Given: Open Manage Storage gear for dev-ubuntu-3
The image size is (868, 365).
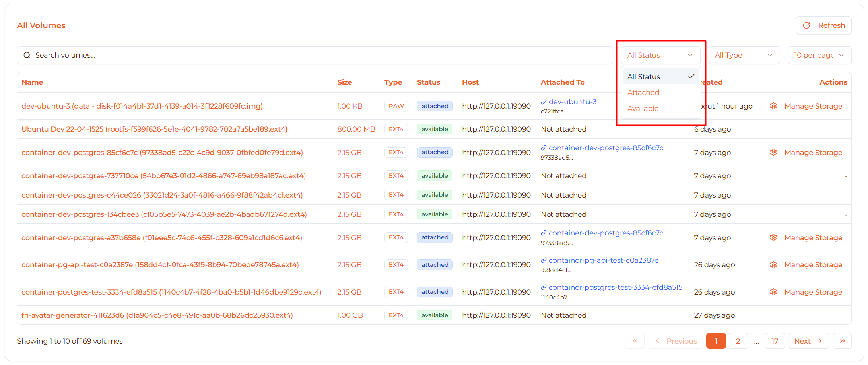Looking at the screenshot, I should 773,106.
